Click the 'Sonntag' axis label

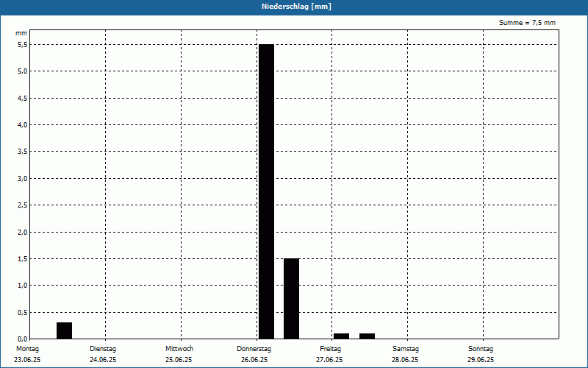[x=481, y=349]
